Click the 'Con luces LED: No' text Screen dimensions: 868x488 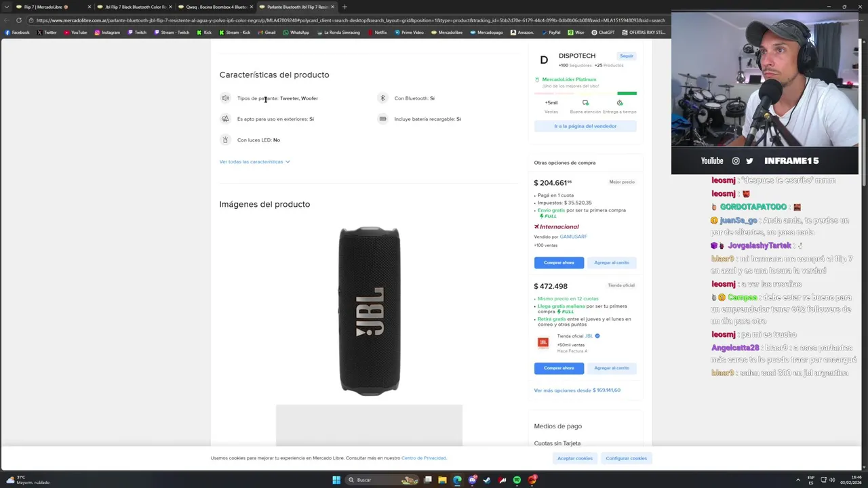coord(258,140)
